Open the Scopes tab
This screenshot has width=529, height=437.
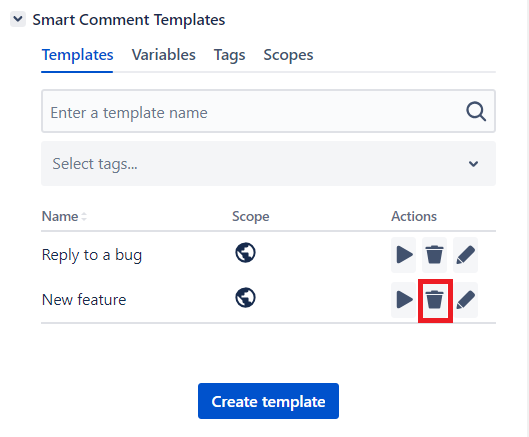tap(288, 55)
